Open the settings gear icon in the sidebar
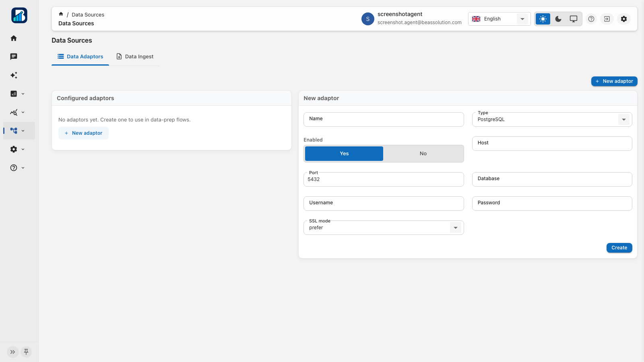Image resolution: width=644 pixels, height=362 pixels. (14, 149)
